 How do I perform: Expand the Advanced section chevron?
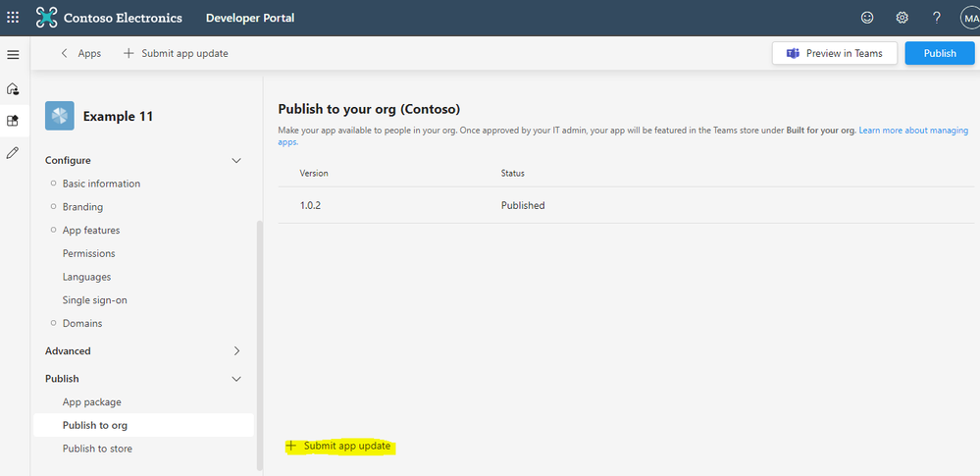(235, 350)
